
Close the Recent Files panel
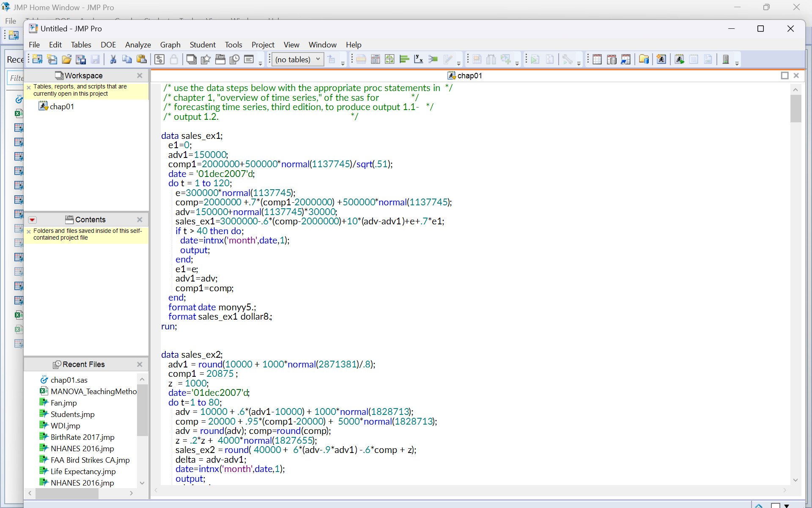click(140, 364)
